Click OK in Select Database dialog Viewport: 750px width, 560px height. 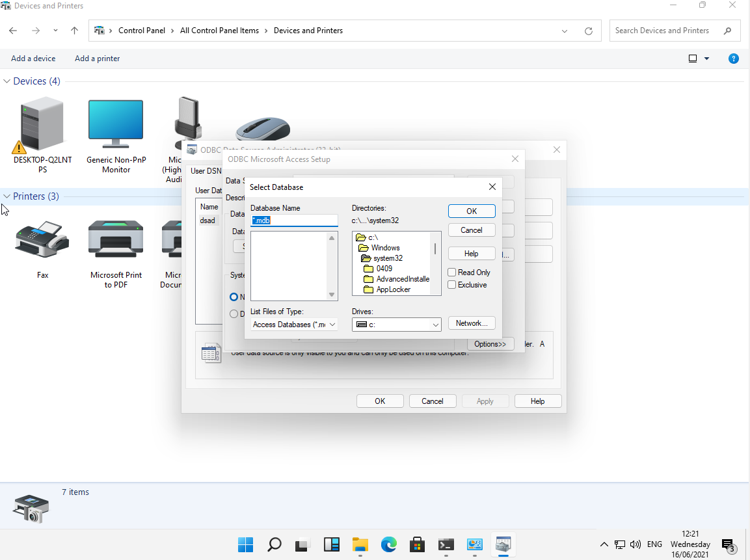click(x=472, y=211)
